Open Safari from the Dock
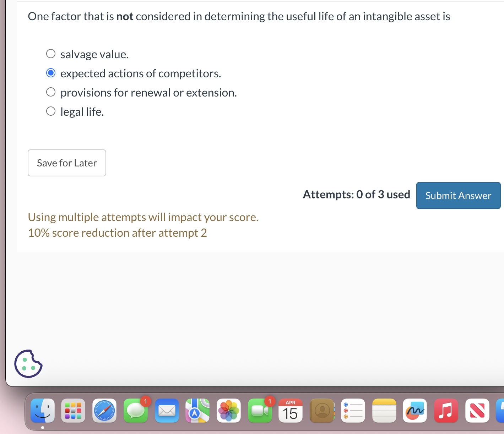This screenshot has height=434, width=504. pos(104,411)
